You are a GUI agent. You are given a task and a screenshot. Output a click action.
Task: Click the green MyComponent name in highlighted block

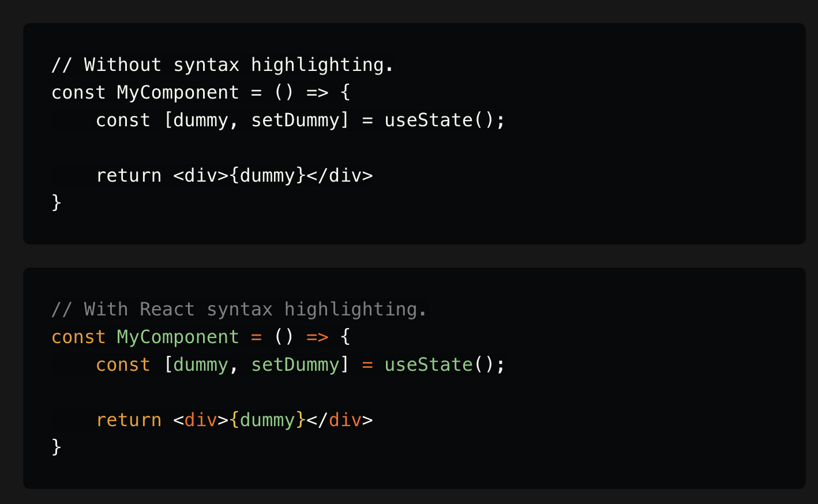pyautogui.click(x=178, y=337)
